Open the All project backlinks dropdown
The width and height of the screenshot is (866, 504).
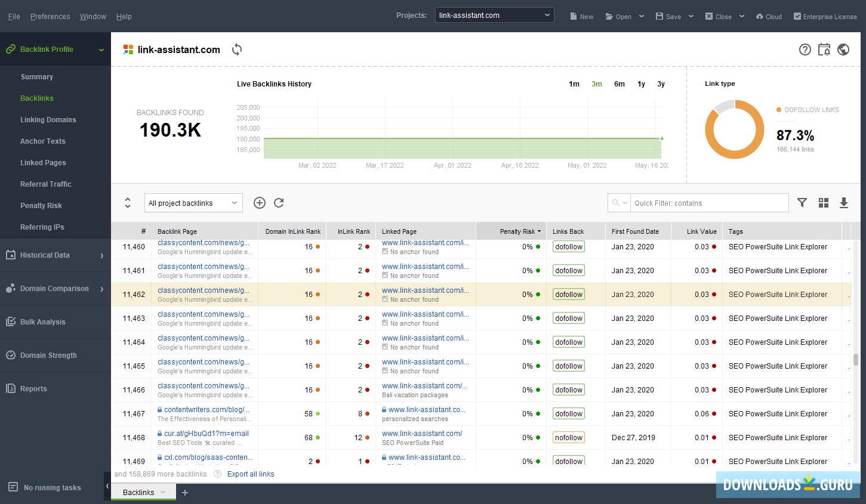point(193,203)
